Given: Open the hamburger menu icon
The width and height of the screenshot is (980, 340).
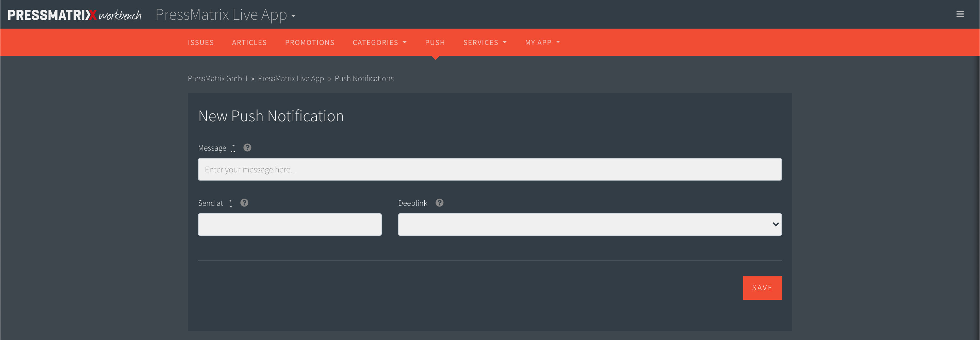Looking at the screenshot, I should click(x=960, y=14).
